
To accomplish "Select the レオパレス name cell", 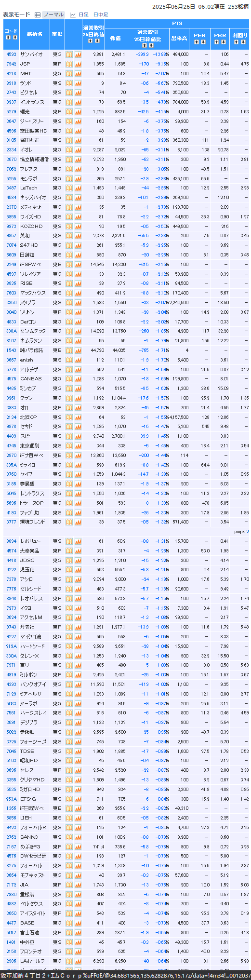I will 34,598.
